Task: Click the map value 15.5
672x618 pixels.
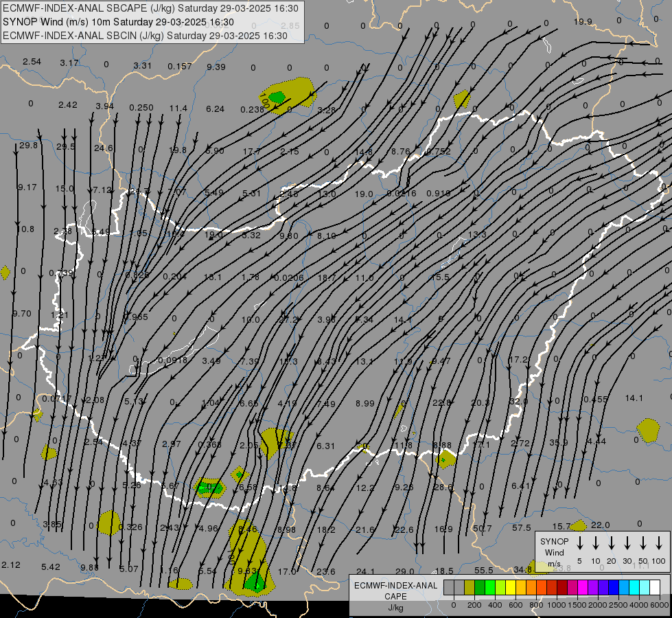Action: (440, 277)
